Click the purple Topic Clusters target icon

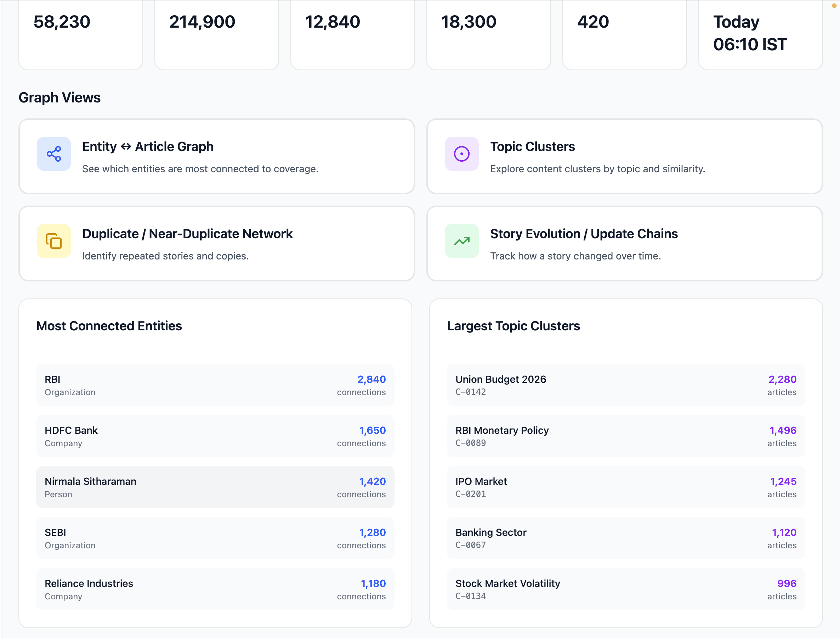[461, 154]
